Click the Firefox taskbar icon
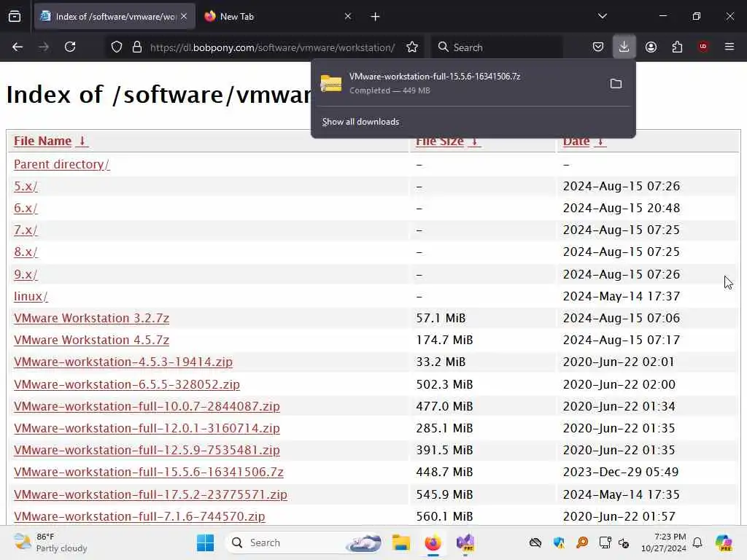747x560 pixels. click(x=433, y=542)
